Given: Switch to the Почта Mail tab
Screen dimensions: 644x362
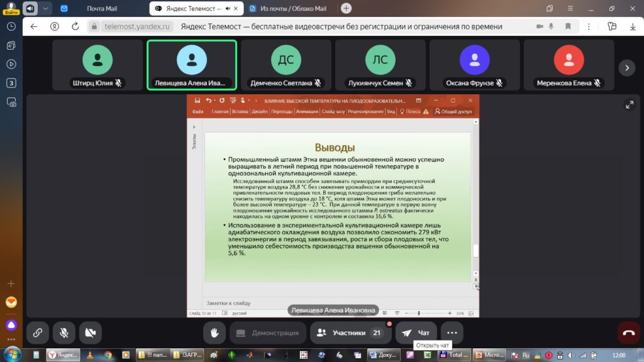Looking at the screenshot, I should [101, 8].
